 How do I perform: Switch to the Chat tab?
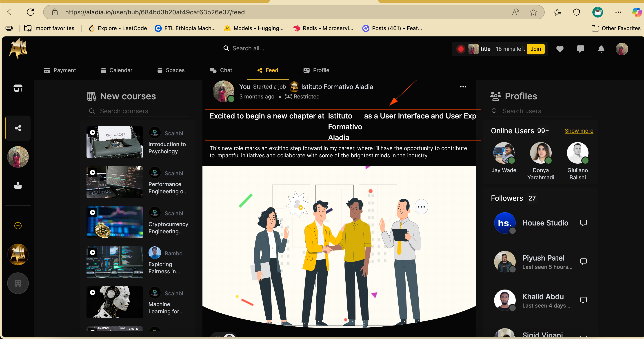pos(221,70)
